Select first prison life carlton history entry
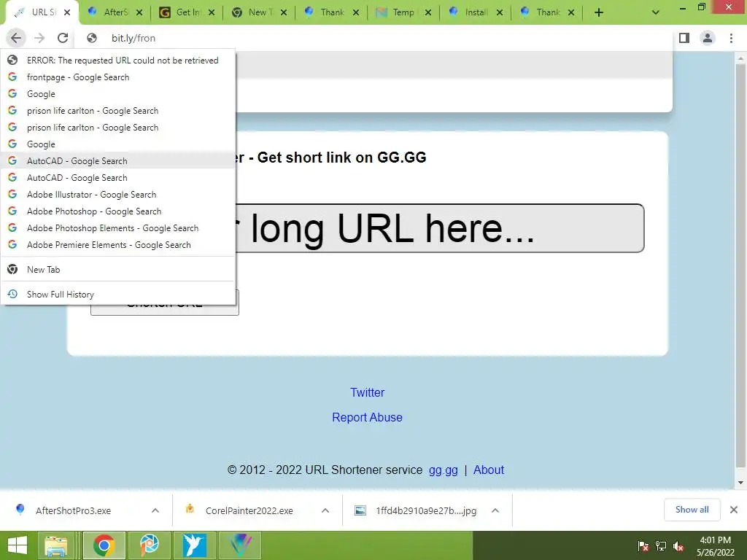Viewport: 747px width, 560px height. (x=118, y=111)
